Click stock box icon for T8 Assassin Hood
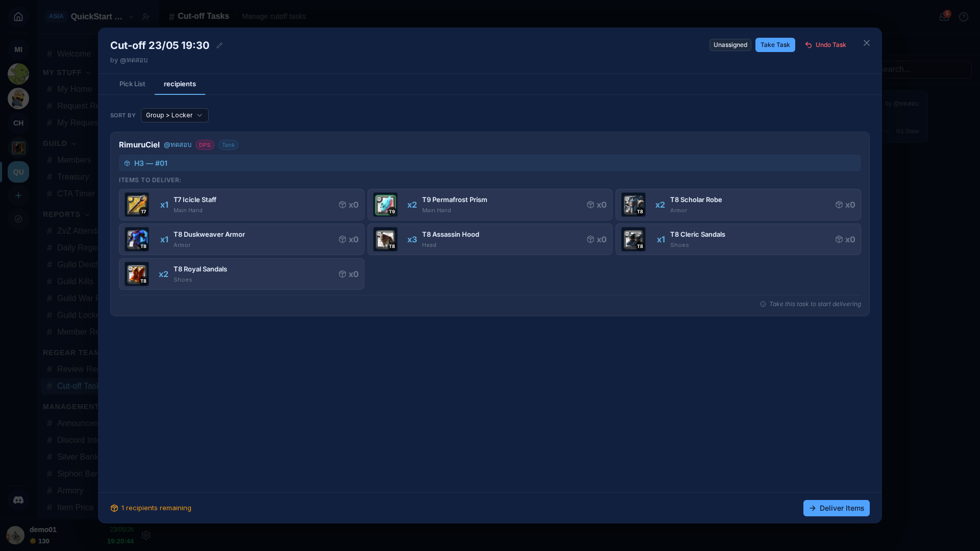The width and height of the screenshot is (980, 551). [591, 239]
